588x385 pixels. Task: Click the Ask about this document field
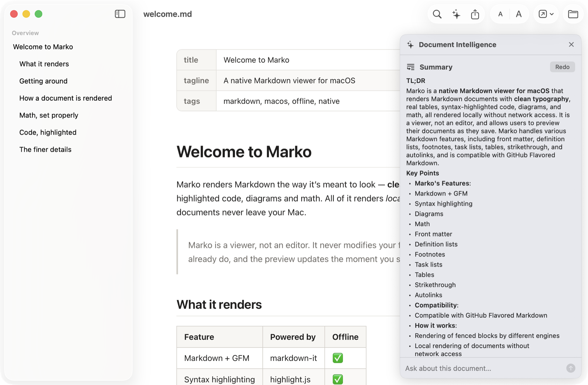coord(483,368)
